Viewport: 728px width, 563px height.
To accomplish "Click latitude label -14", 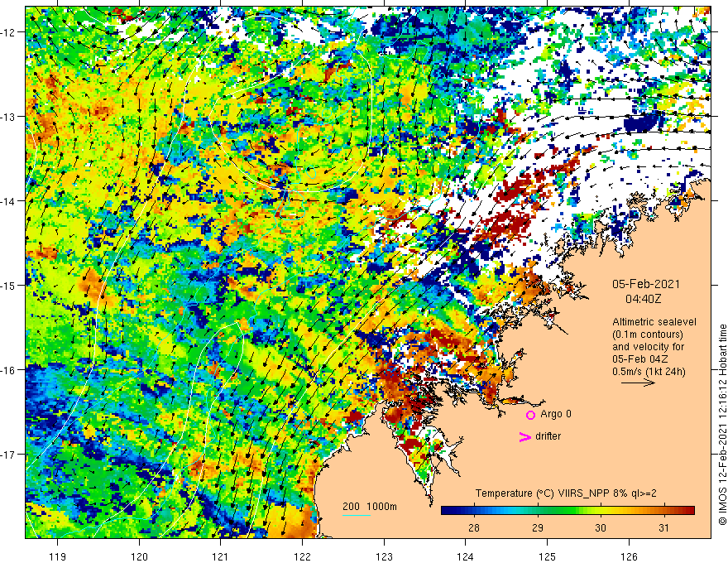I will pos(8,201).
